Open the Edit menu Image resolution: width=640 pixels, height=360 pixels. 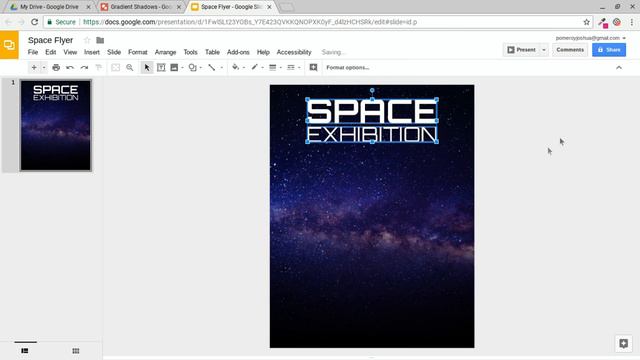pyautogui.click(x=51, y=52)
